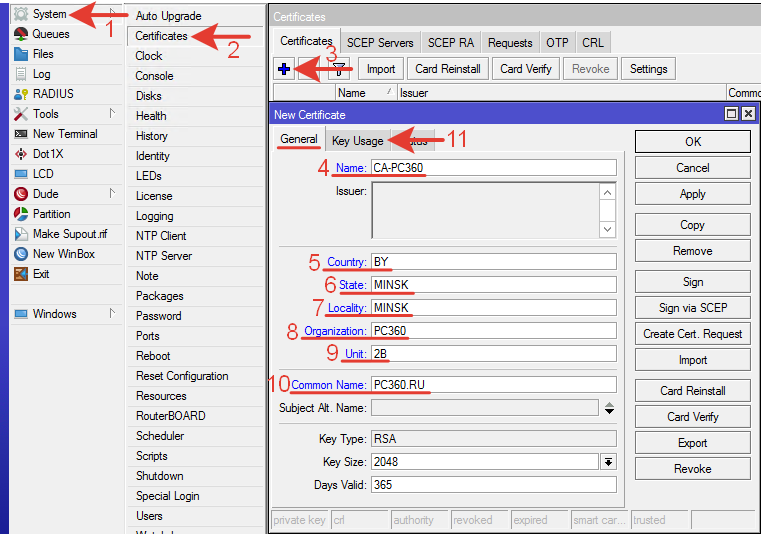Maximize the New Certificate dialog
This screenshot has width=761, height=534.
731,114
